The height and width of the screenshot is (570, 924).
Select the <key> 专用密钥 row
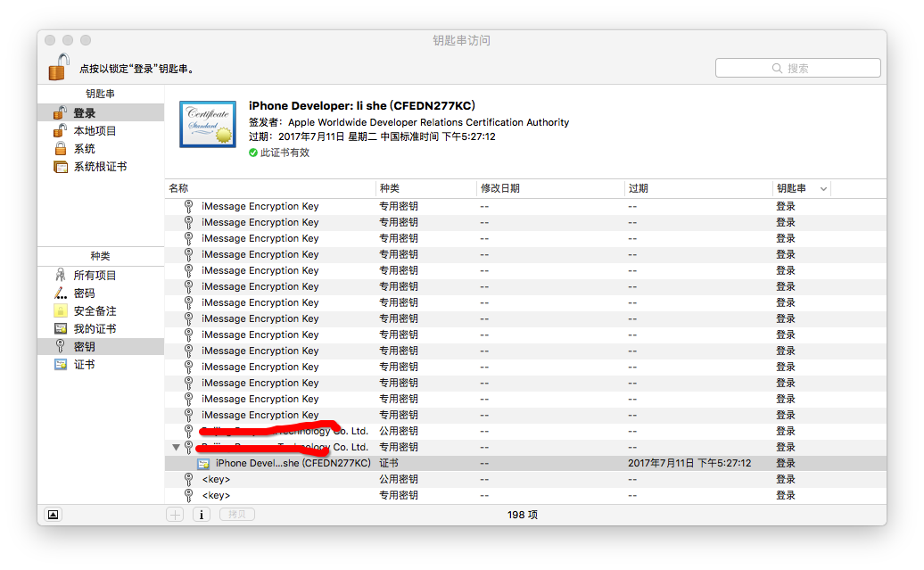click(525, 495)
